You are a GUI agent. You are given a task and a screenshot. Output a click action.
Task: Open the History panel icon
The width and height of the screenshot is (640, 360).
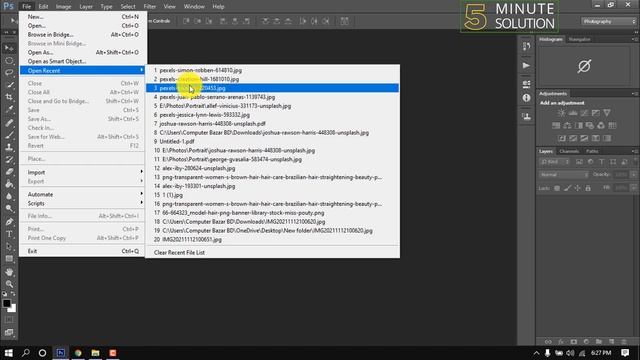(x=526, y=47)
